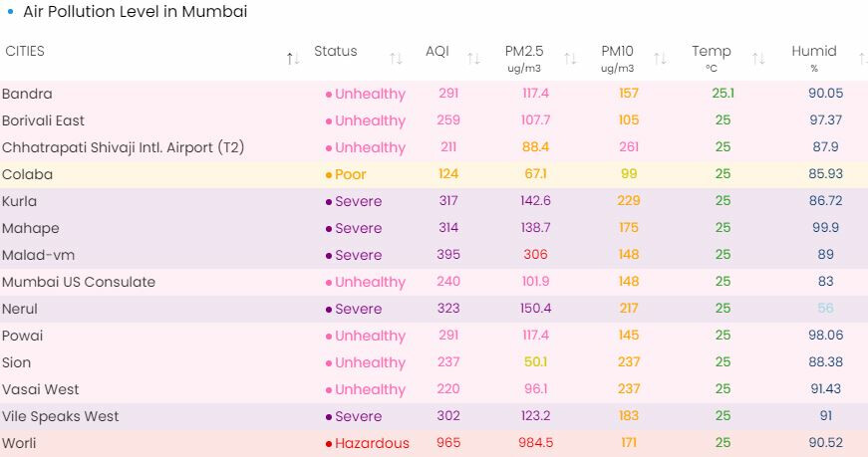The width and height of the screenshot is (868, 457).
Task: Sort by PM10 column arrows
Action: pos(660,59)
